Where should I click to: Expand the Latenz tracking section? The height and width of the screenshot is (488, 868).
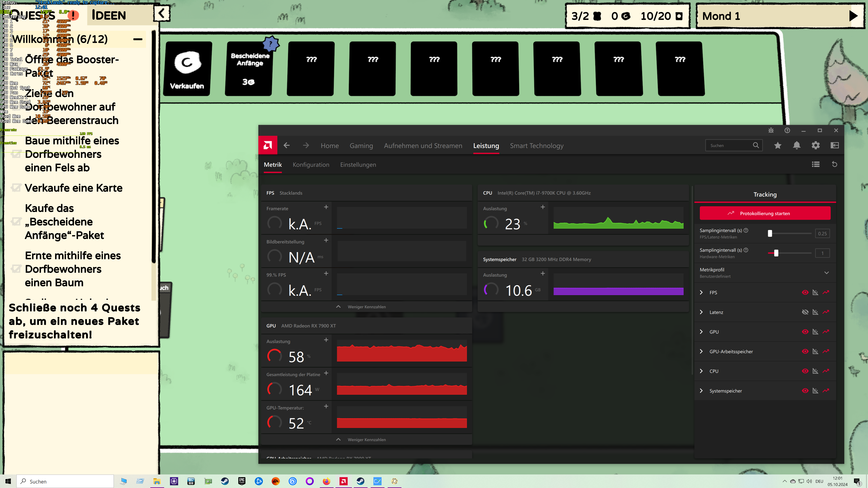pyautogui.click(x=701, y=312)
